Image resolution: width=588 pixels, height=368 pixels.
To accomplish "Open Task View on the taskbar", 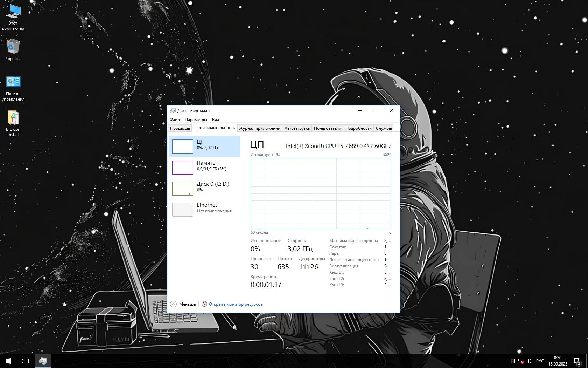I will coord(25,361).
